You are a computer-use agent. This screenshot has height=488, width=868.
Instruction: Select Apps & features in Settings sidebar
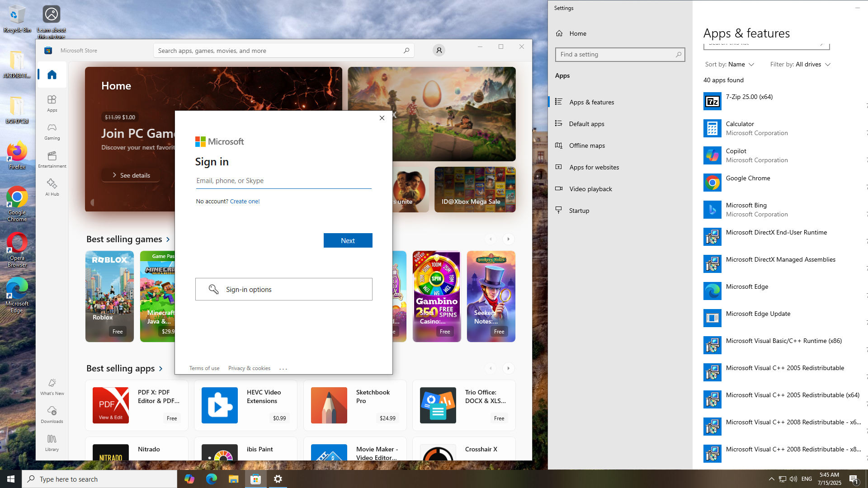tap(620, 102)
